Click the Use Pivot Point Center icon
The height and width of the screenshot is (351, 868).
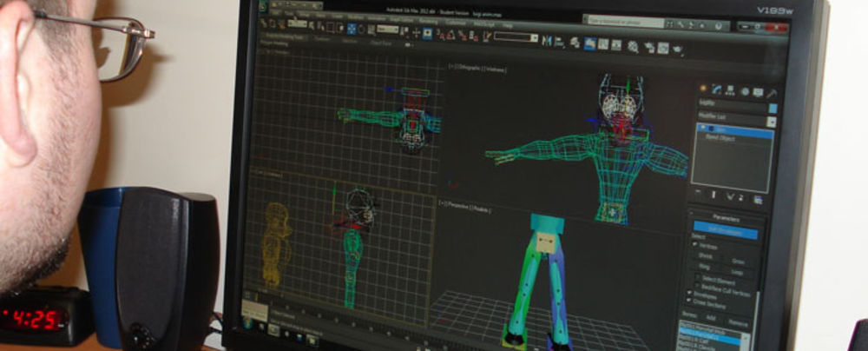click(404, 31)
